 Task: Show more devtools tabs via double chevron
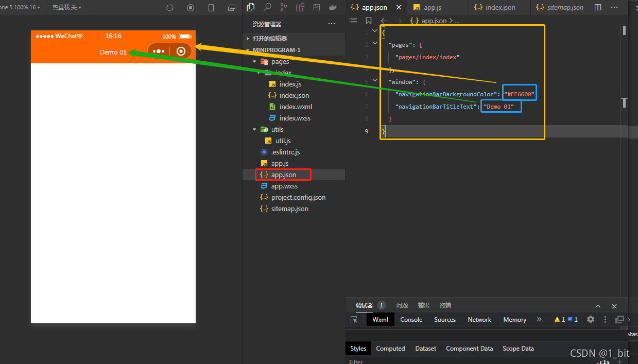point(539,319)
